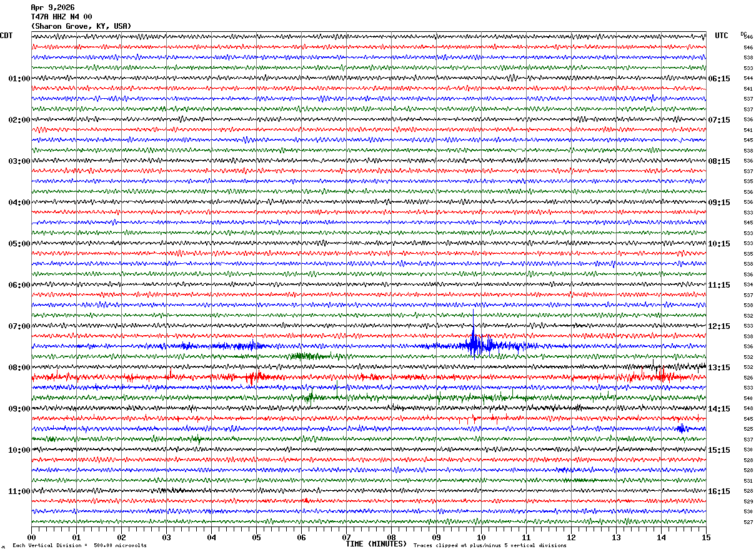Select DC offset value '544'
The width and height of the screenshot is (756, 554).
coord(748,79)
